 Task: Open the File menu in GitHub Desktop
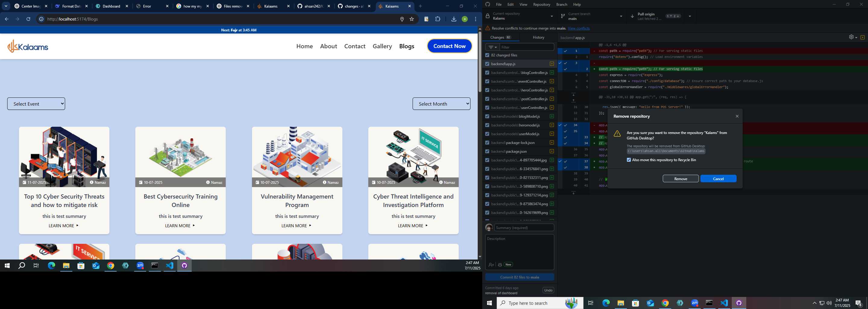[499, 5]
